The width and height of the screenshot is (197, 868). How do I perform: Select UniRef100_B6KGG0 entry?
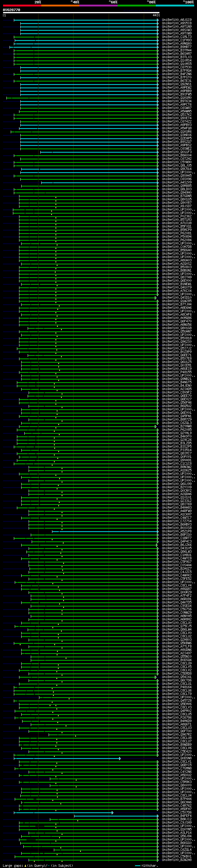pos(177,843)
